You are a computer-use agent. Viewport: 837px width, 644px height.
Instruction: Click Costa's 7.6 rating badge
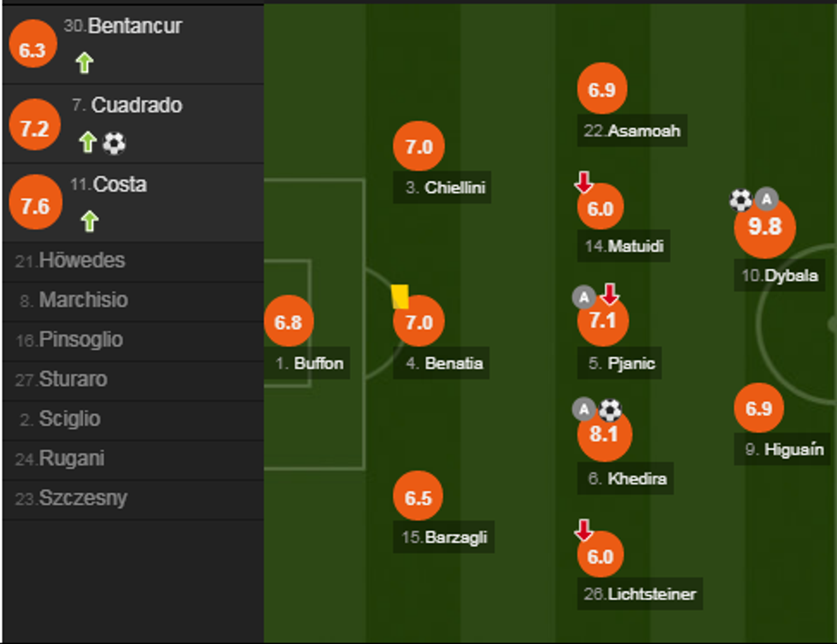tap(34, 207)
